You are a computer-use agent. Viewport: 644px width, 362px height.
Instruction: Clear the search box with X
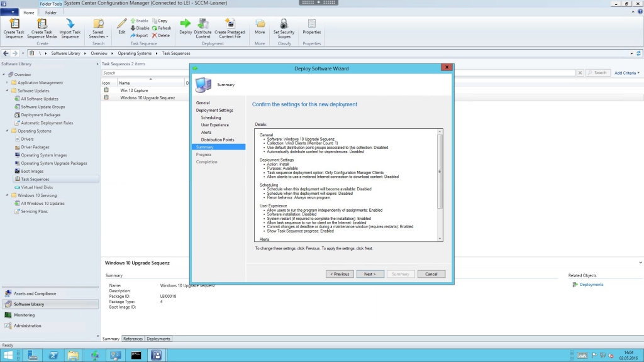click(x=580, y=73)
